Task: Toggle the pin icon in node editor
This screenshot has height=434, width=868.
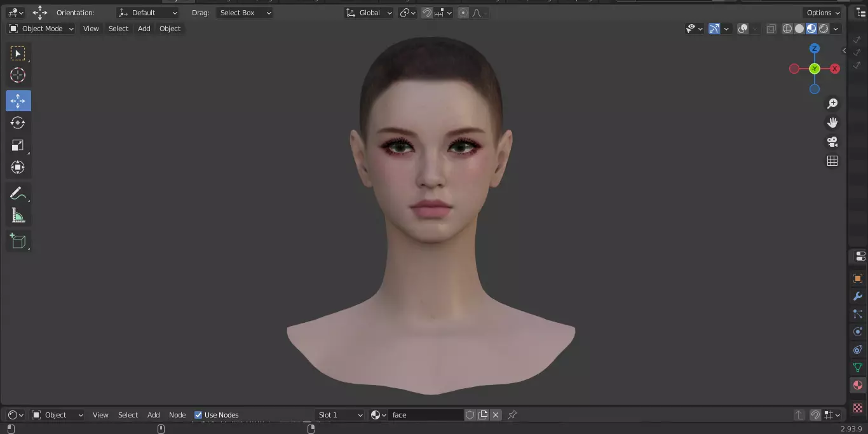Action: [x=512, y=415]
